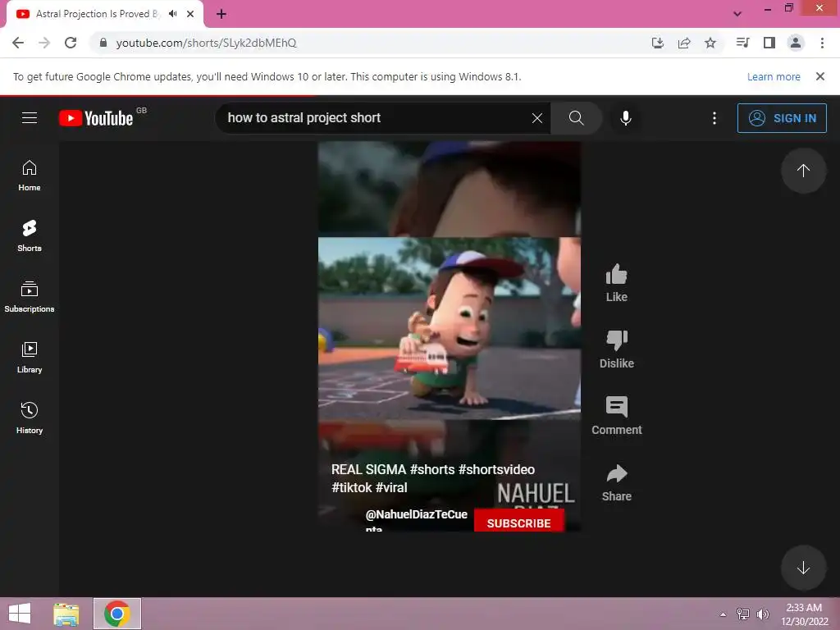
Task: Click the #tiktok hashtag
Action: (351, 487)
